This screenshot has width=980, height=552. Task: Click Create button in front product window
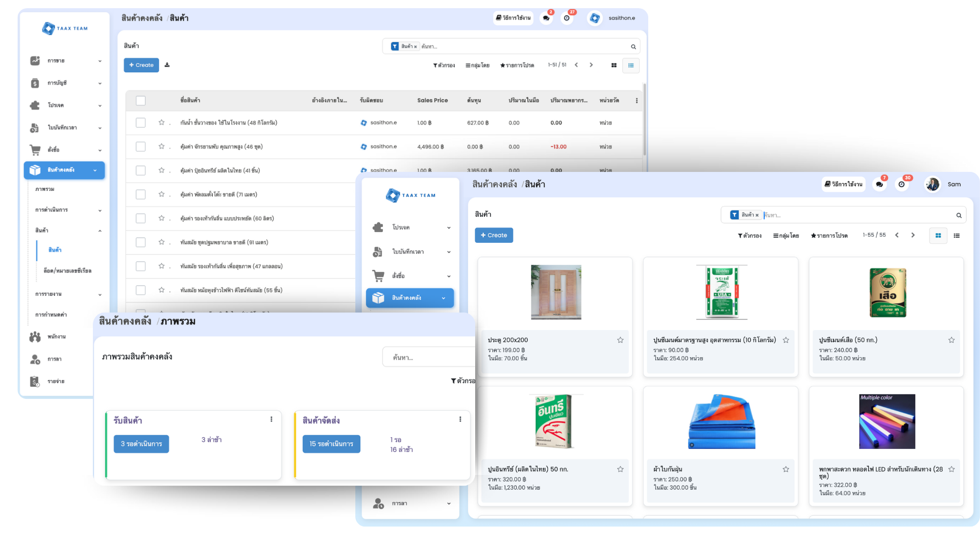coord(494,235)
